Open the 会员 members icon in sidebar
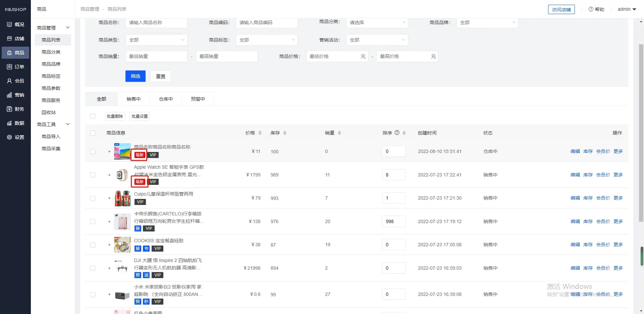Image resolution: width=644 pixels, height=314 pixels. pos(9,81)
